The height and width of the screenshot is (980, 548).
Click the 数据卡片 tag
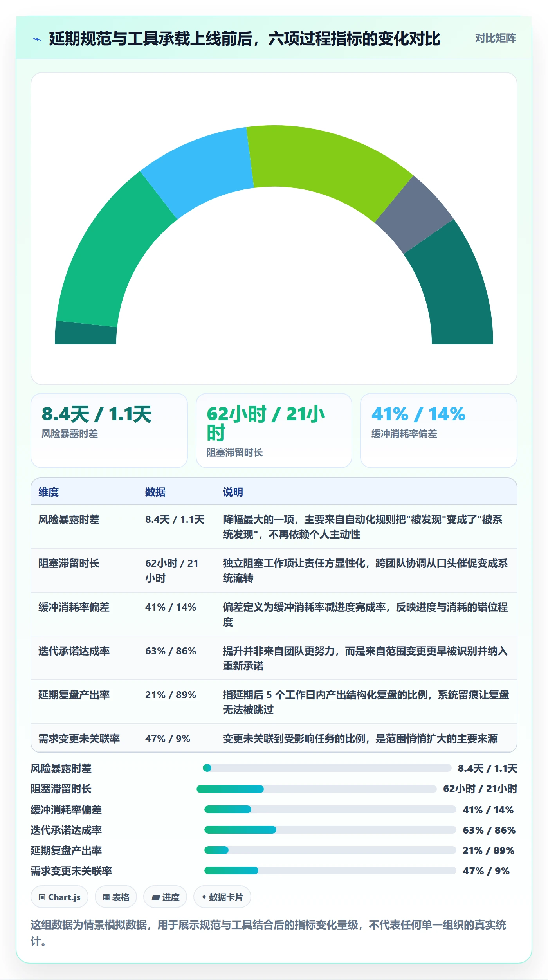tap(222, 897)
